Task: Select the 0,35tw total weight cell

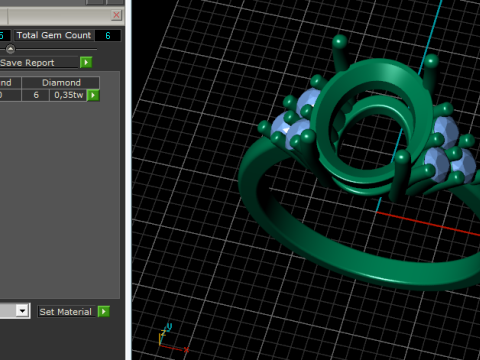Action: [x=68, y=95]
